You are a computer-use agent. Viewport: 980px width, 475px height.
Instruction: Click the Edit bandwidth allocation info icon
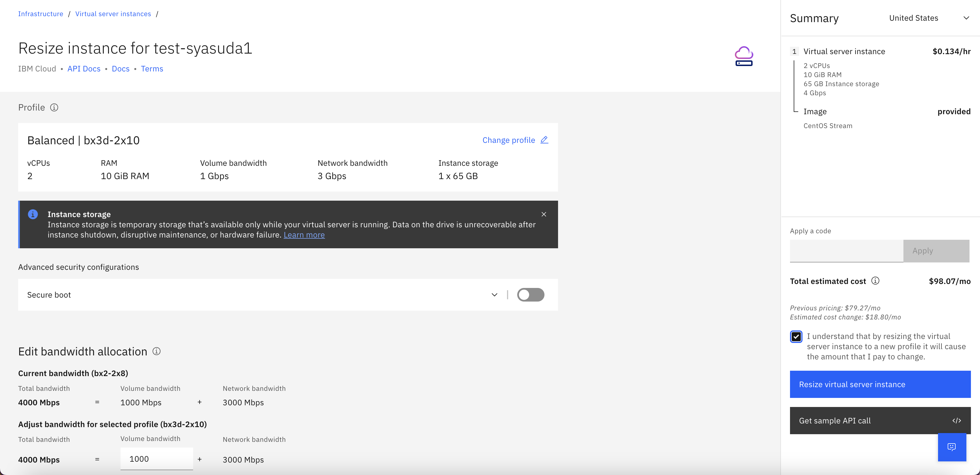156,351
